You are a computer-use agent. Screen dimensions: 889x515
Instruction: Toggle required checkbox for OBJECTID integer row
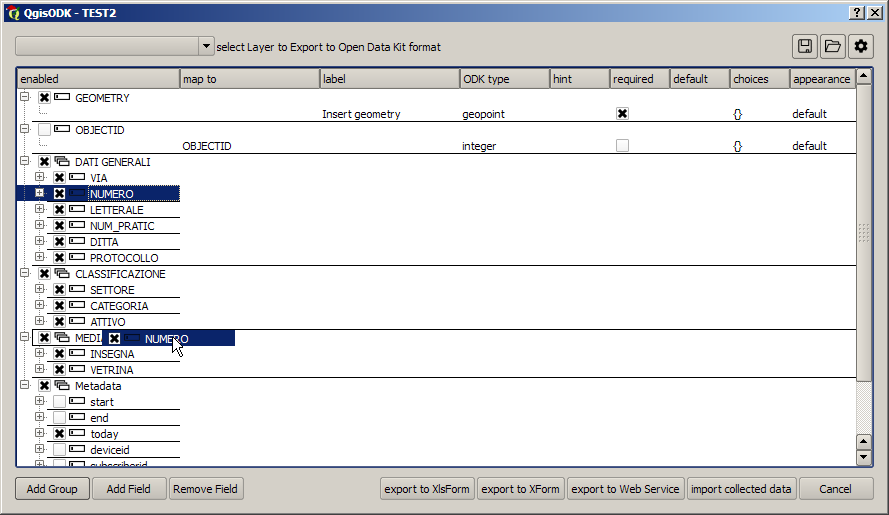(x=622, y=145)
